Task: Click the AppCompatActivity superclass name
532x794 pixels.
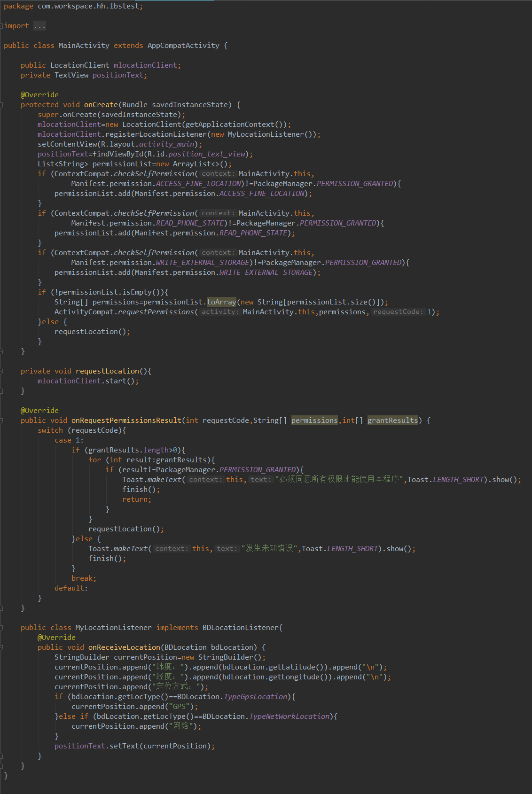Action: (183, 46)
